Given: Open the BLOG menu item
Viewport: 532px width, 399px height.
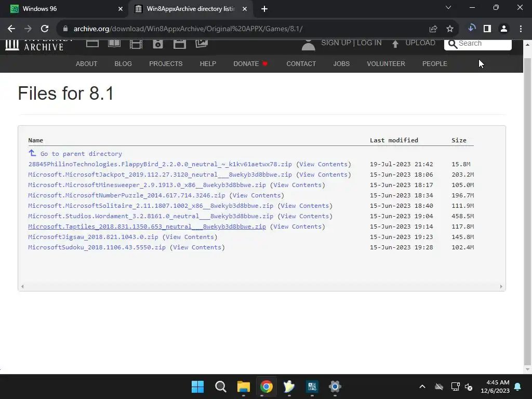Looking at the screenshot, I should click(123, 64).
